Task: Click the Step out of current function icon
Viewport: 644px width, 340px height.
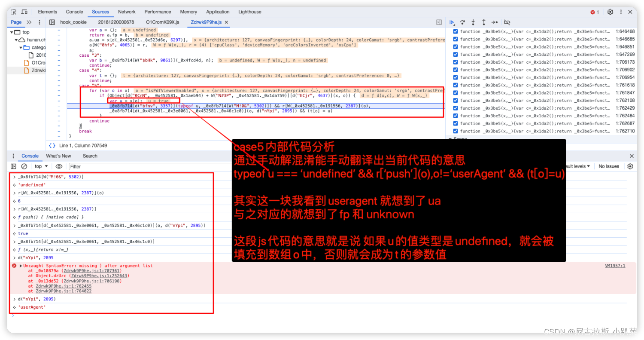Action: (x=483, y=22)
